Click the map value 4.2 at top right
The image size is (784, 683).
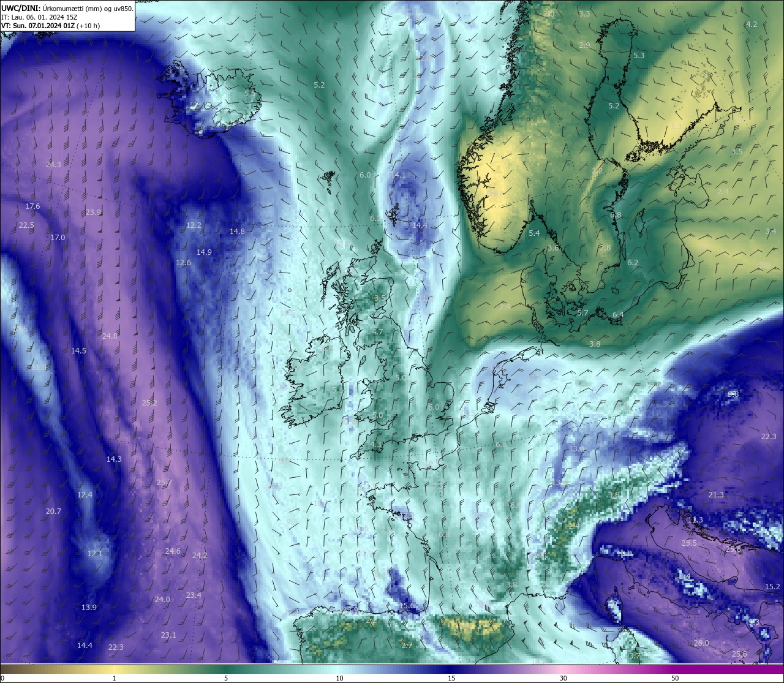[x=752, y=24]
